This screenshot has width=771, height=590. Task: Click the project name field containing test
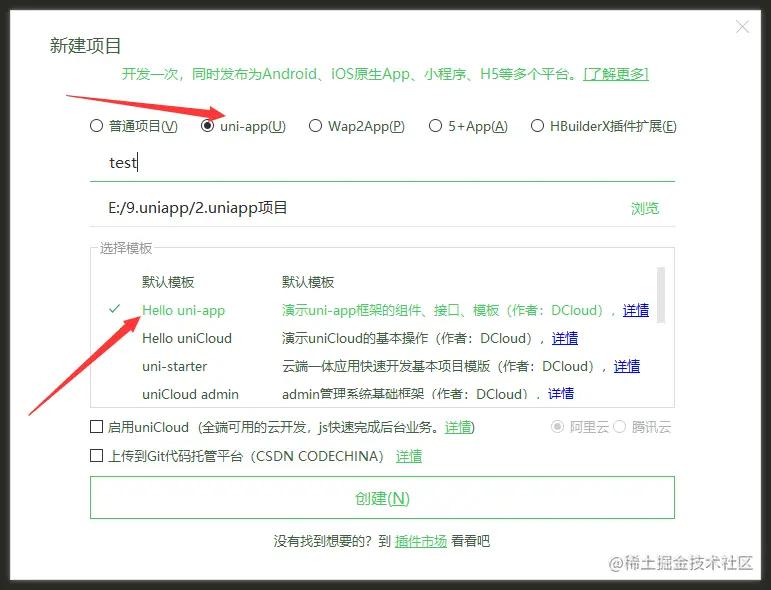tap(382, 163)
